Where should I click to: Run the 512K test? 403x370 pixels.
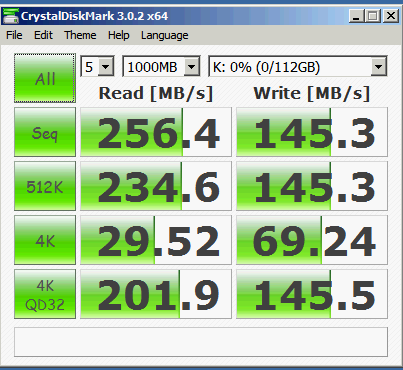[x=45, y=186]
